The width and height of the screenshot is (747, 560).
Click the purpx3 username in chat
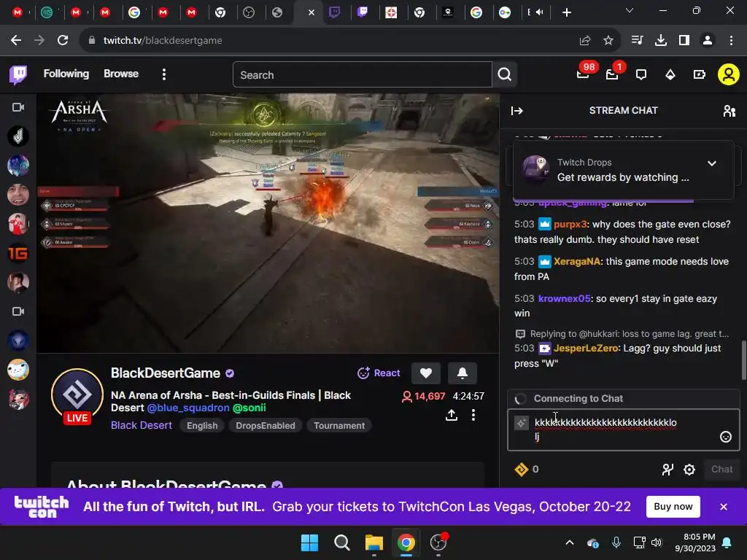570,225
